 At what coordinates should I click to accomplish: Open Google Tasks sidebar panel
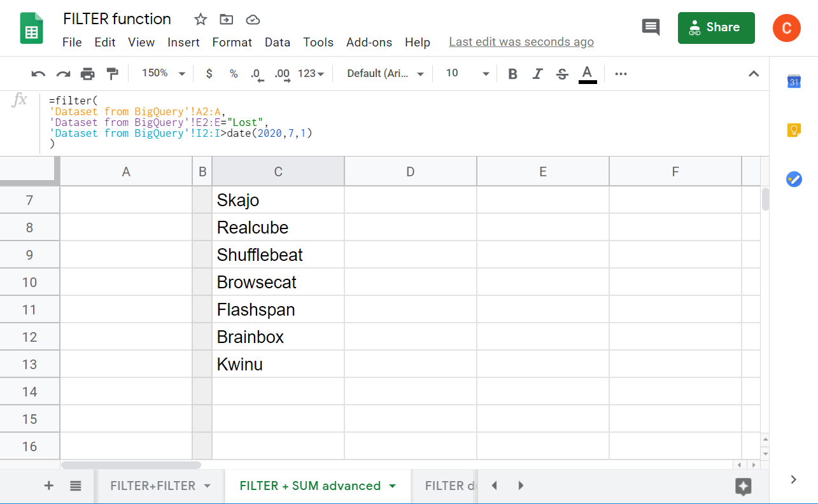[793, 179]
